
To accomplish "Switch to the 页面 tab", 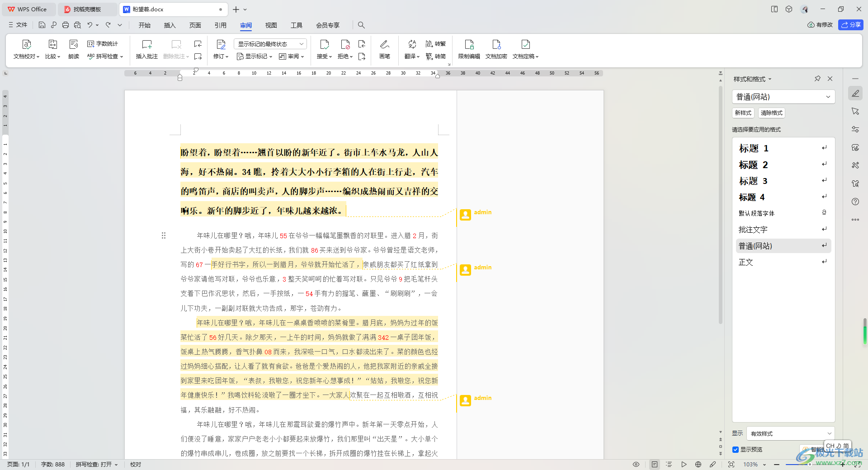I will point(195,25).
